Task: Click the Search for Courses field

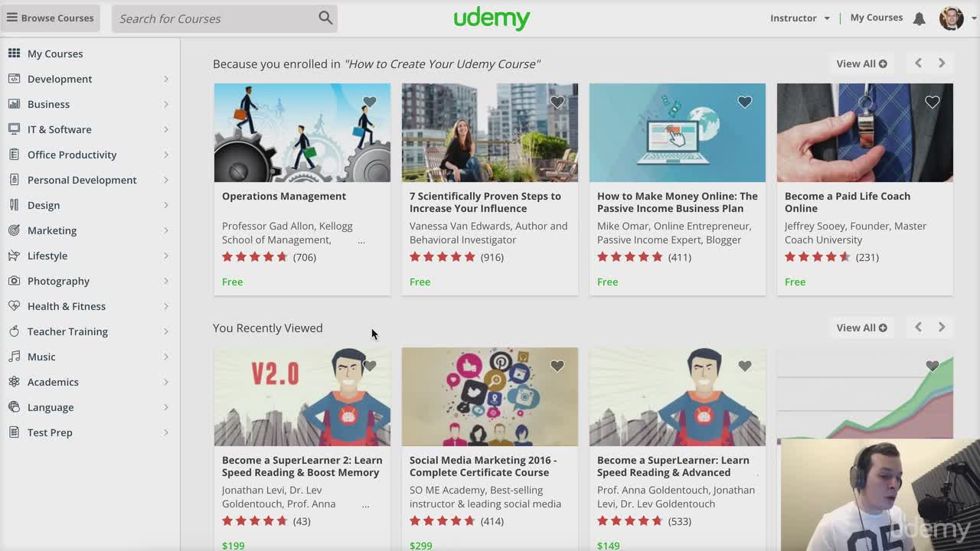Action: coord(214,18)
